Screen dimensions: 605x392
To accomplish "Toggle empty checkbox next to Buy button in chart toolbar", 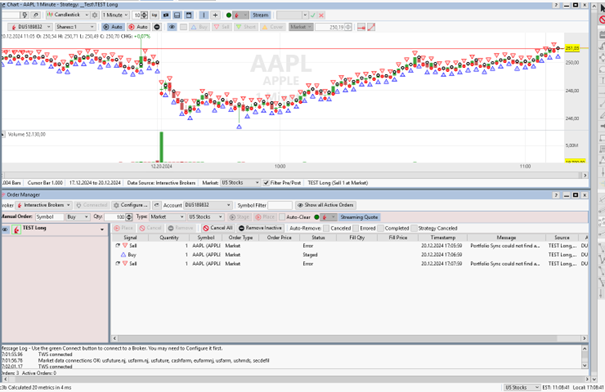I will [x=183, y=27].
